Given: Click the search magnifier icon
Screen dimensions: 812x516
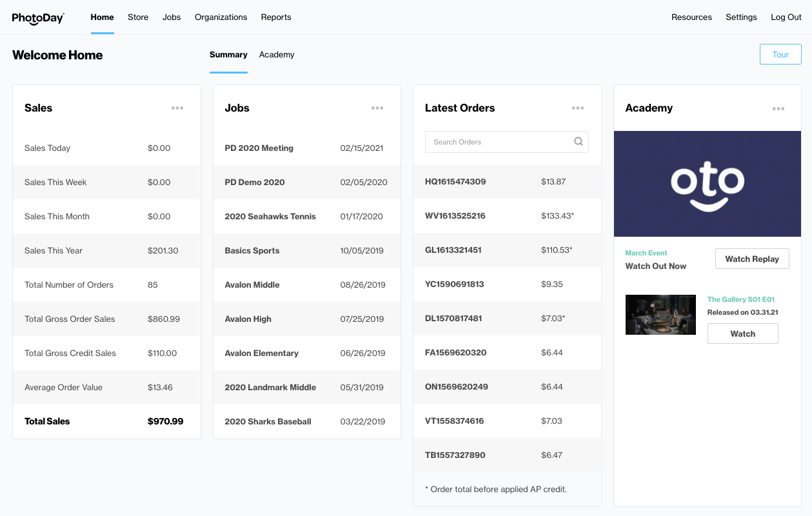Looking at the screenshot, I should coord(579,142).
